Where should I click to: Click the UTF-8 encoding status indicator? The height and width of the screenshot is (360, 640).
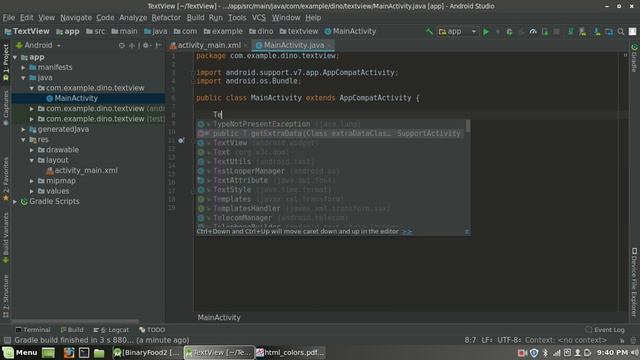click(x=509, y=340)
